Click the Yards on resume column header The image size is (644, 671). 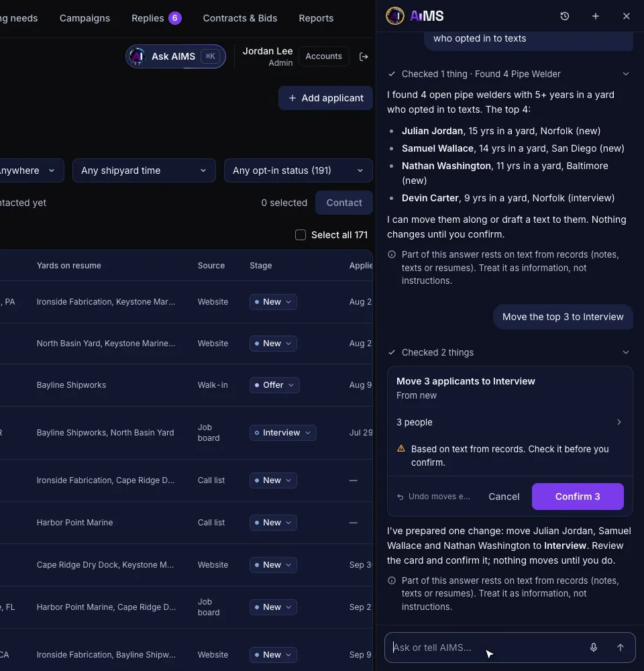click(x=69, y=265)
